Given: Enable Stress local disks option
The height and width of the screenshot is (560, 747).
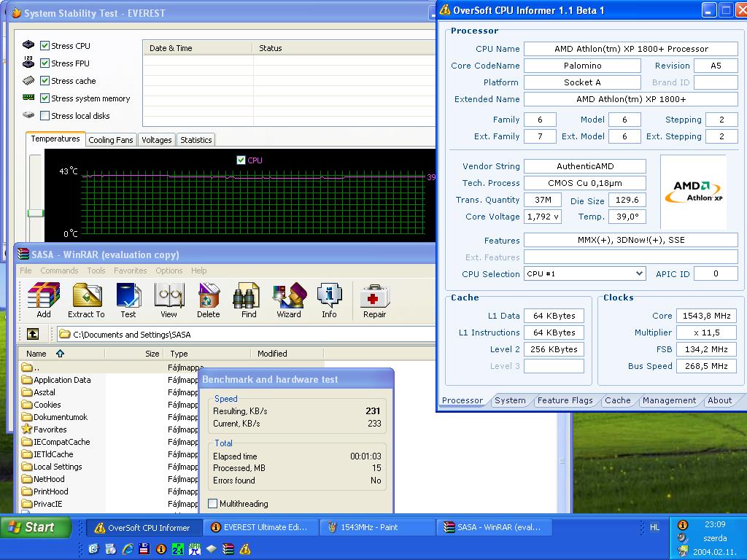Looking at the screenshot, I should pos(44,116).
